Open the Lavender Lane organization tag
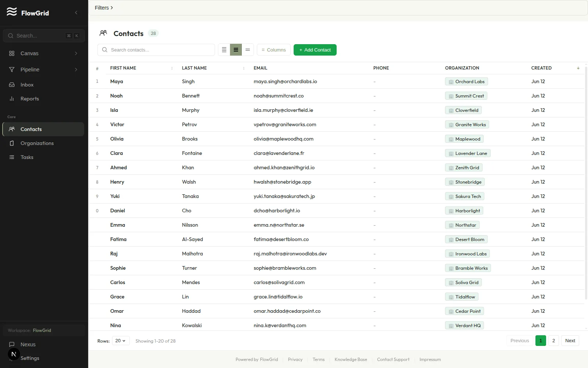Image resolution: width=588 pixels, height=368 pixels. pyautogui.click(x=467, y=153)
